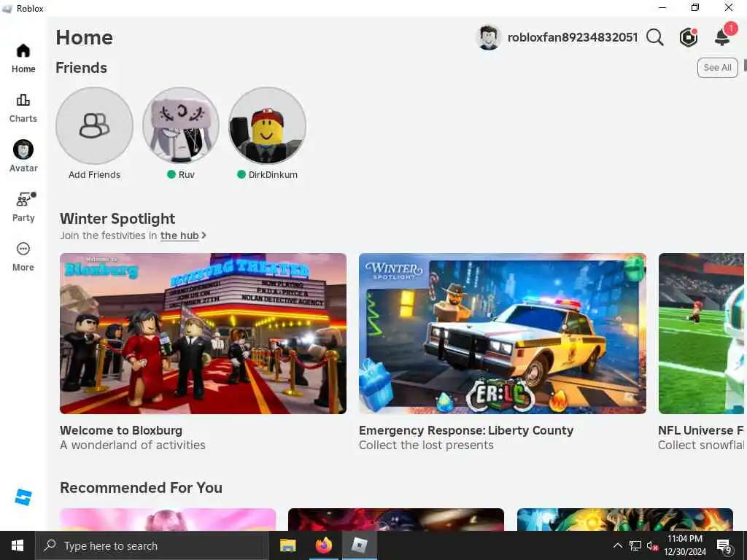Expand the More menu in sidebar
747x560 pixels.
coord(23,257)
